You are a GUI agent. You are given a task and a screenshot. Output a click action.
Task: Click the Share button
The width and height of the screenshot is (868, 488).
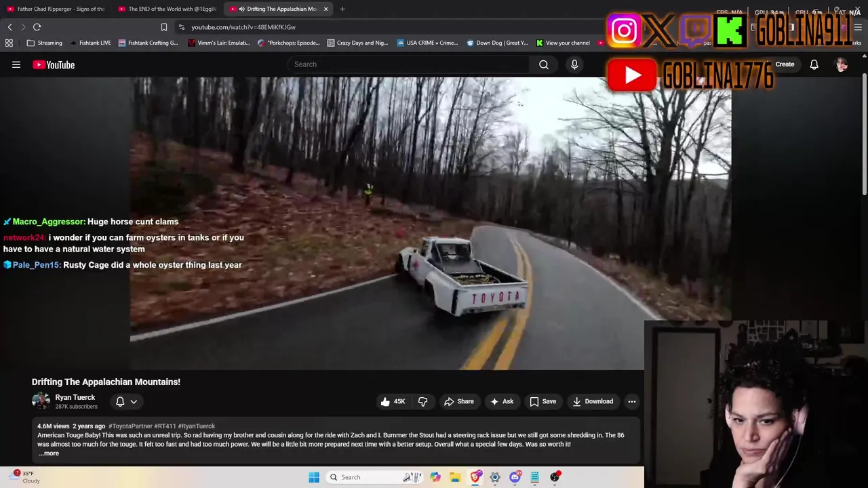coord(458,401)
